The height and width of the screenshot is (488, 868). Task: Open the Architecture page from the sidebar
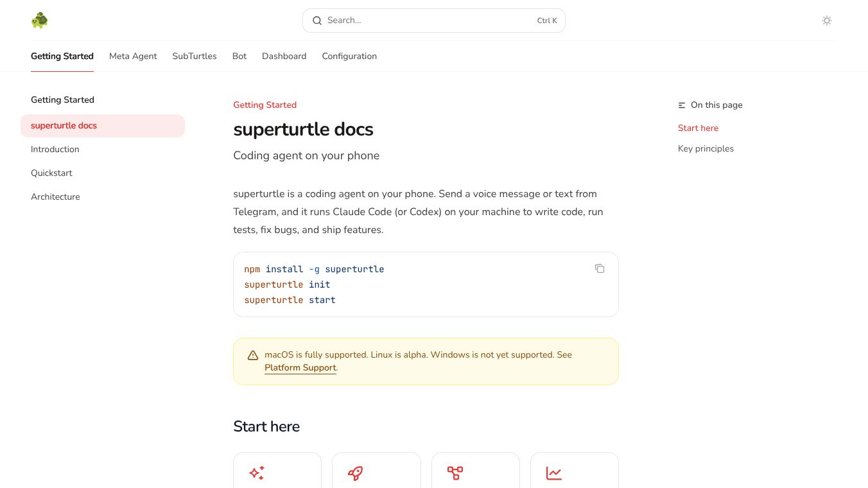pyautogui.click(x=55, y=196)
